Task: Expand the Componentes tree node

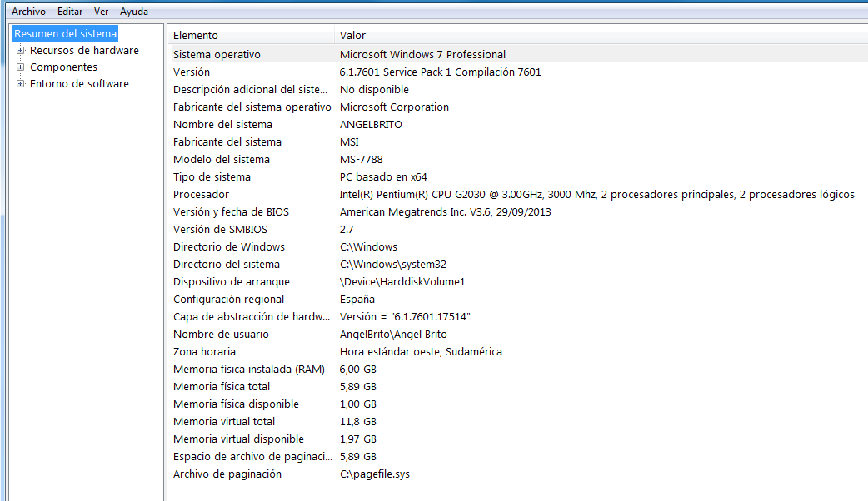Action: point(21,67)
